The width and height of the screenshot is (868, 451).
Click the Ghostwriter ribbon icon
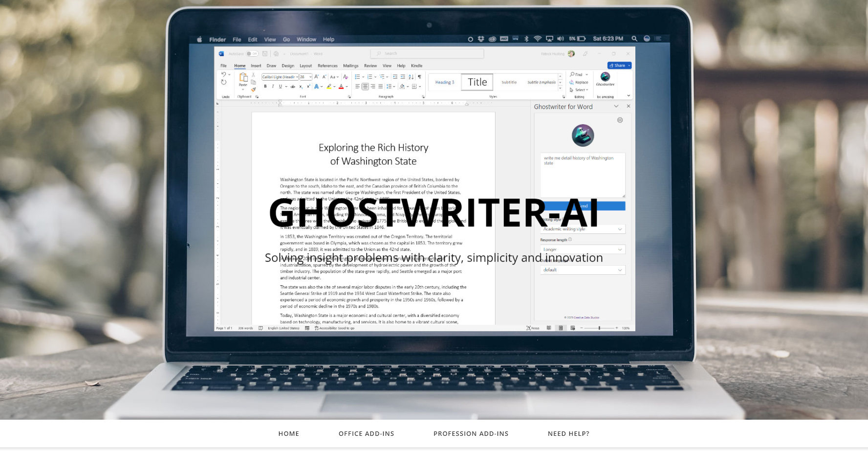(605, 79)
